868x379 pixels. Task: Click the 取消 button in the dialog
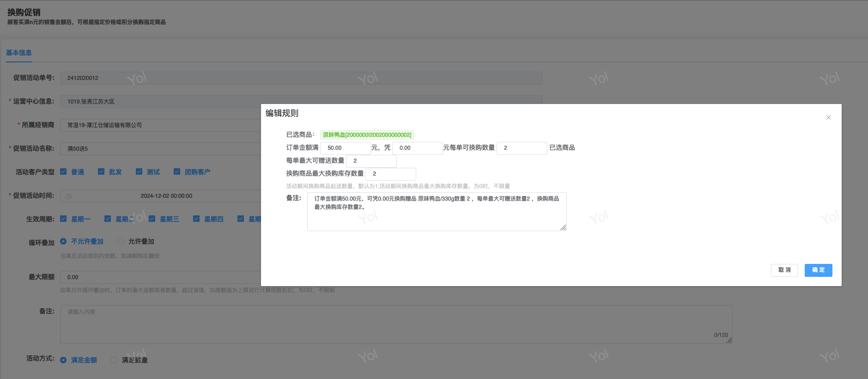point(784,270)
